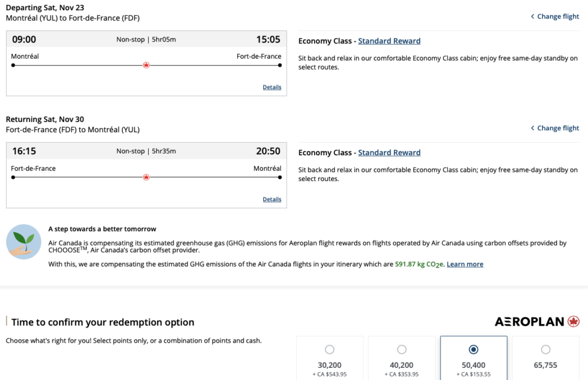Screen dimensions: 588x380
Task: Open the Standard Reward link for the returning flight
Action: point(389,153)
